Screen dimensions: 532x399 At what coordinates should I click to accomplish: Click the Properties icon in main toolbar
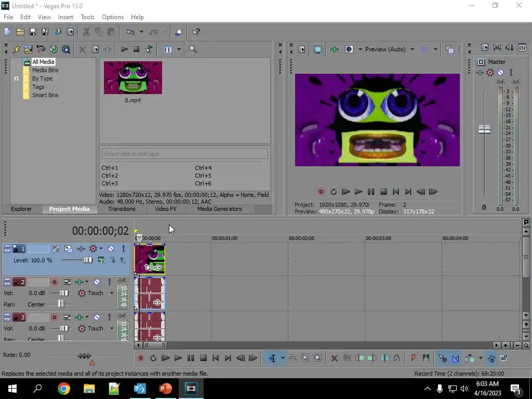tap(70, 32)
